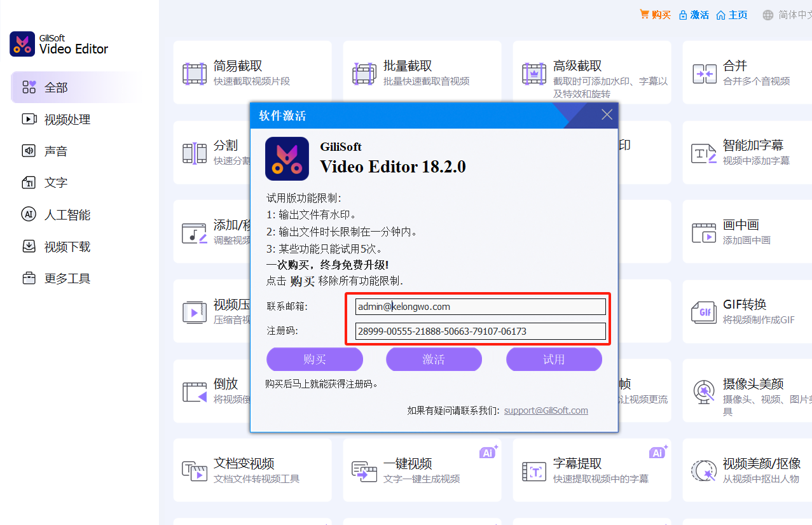Screen dimensions: 812x525
Task: Click the 联系邮箱 email input field
Action: [x=481, y=307]
